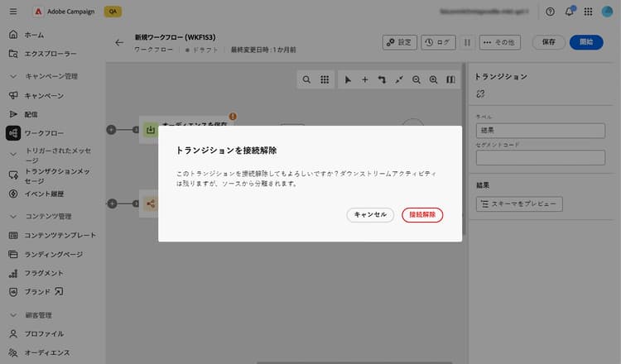Click the canvas search magnifier icon
The width and height of the screenshot is (621, 364).
coord(306,79)
